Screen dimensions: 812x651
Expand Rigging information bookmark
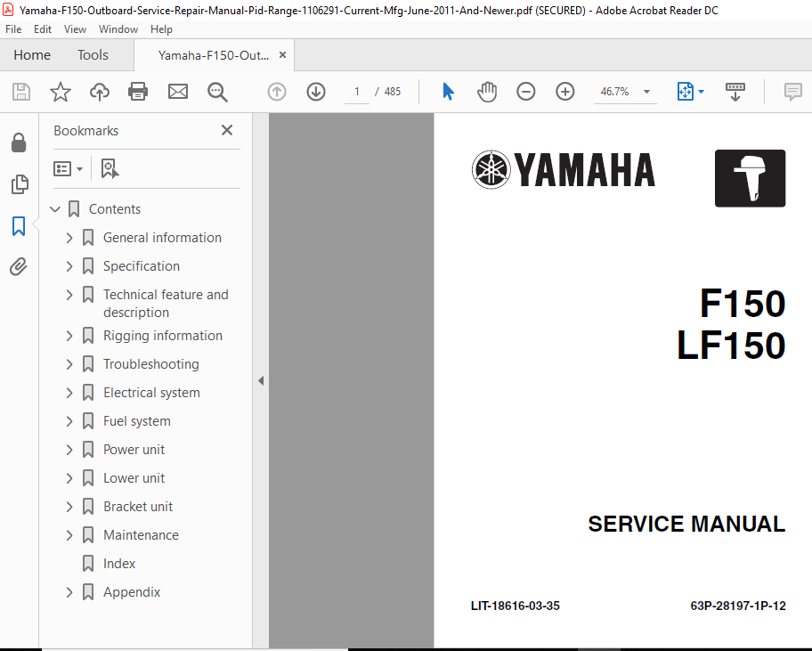coord(69,336)
